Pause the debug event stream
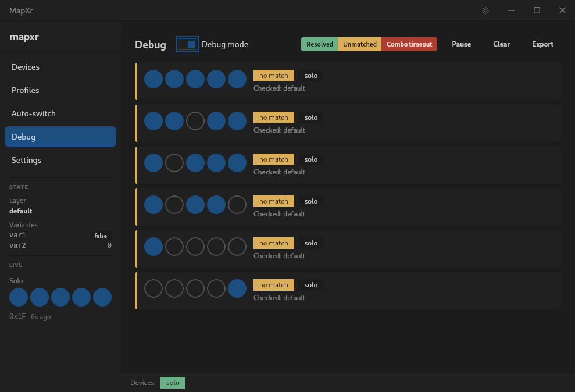 pyautogui.click(x=461, y=44)
